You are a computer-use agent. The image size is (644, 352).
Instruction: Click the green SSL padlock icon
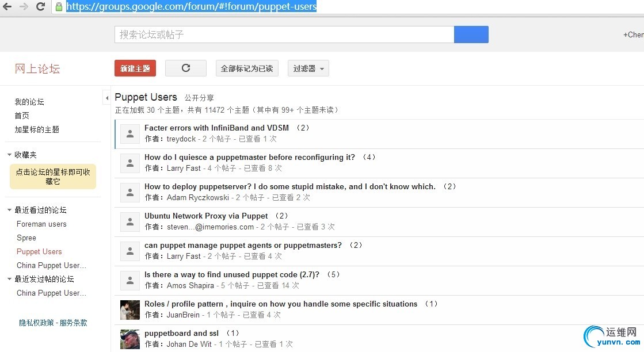pyautogui.click(x=59, y=6)
